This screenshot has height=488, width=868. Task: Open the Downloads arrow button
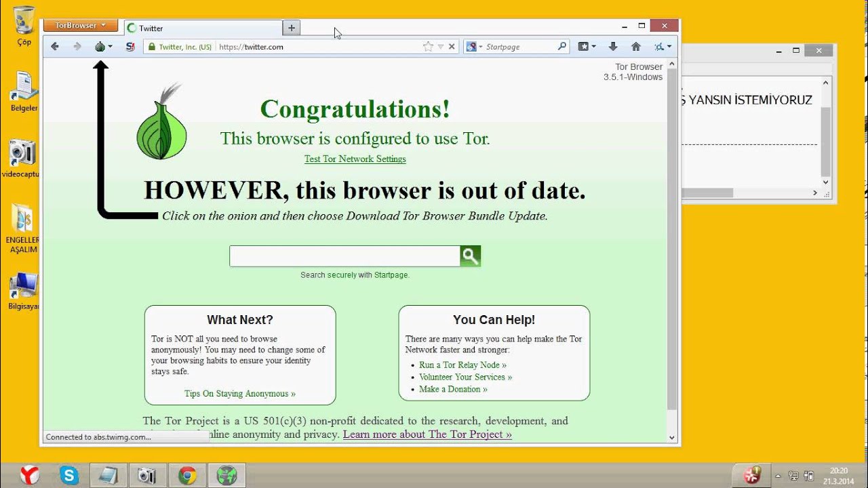click(613, 47)
